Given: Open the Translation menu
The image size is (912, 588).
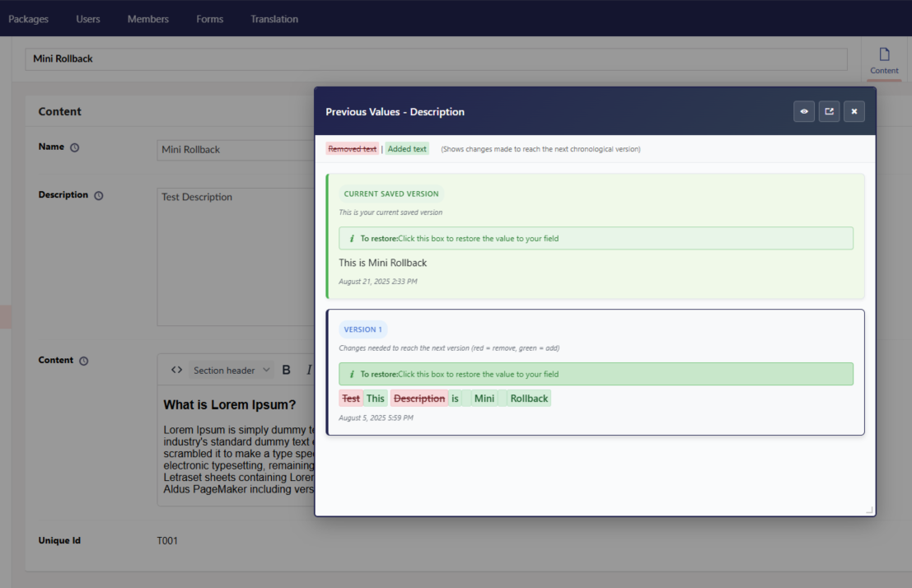Looking at the screenshot, I should pos(274,18).
